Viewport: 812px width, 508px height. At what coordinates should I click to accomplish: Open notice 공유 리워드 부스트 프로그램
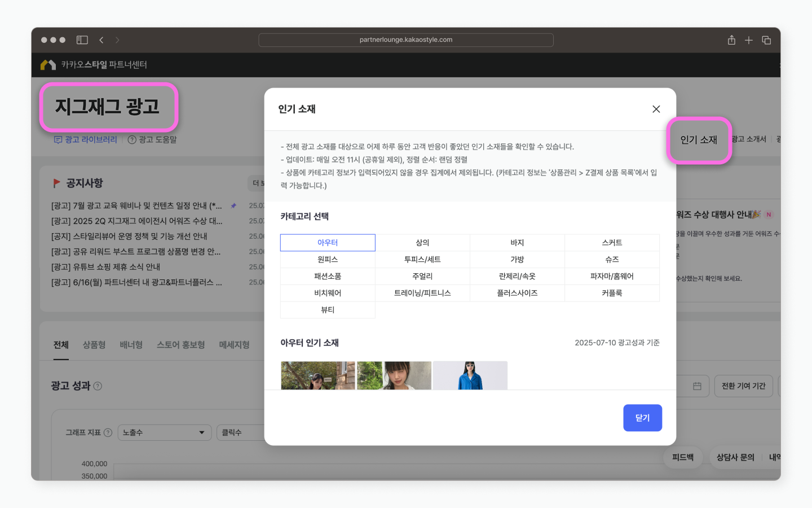tap(136, 252)
